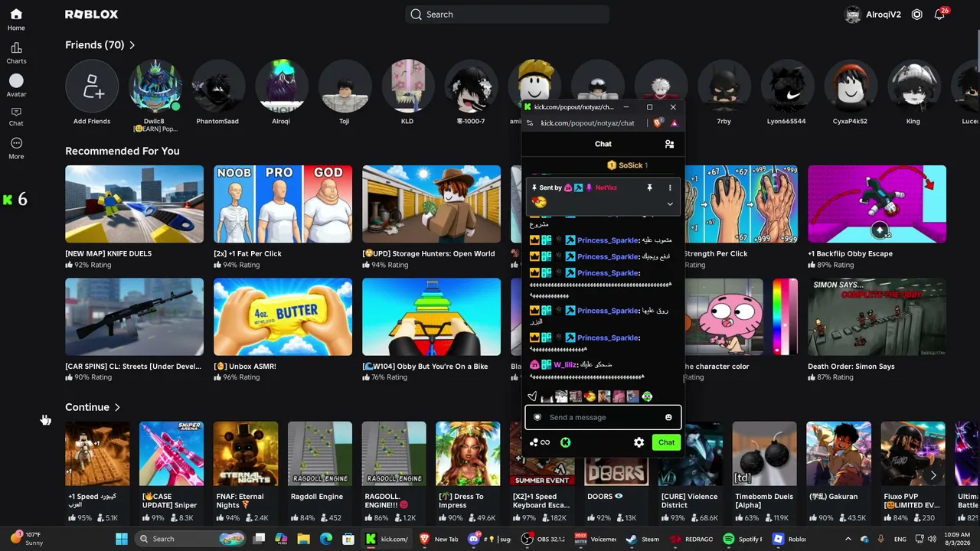Open Death Order: Simon Says thumbnail
980x551 pixels.
[877, 317]
